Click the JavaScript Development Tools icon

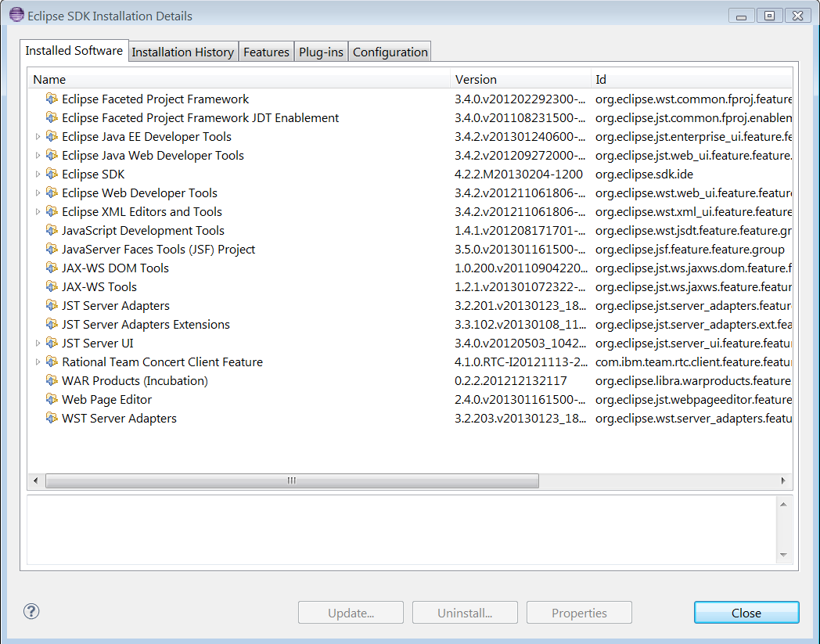52,230
